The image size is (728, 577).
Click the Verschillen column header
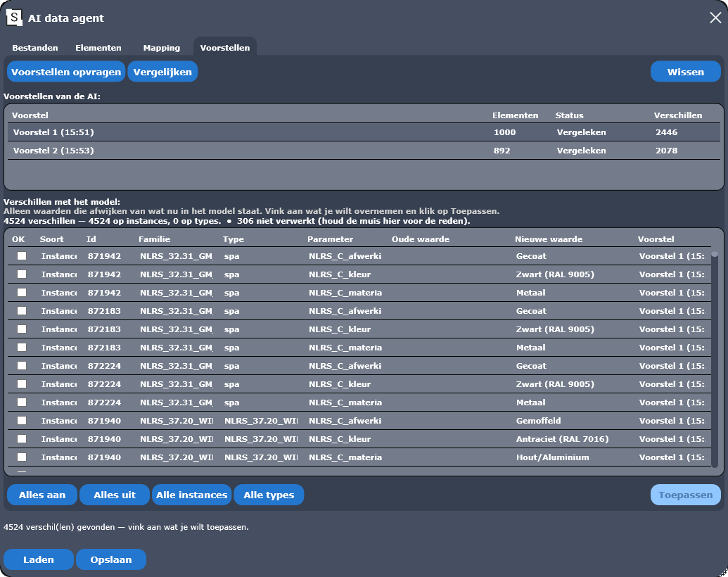678,115
